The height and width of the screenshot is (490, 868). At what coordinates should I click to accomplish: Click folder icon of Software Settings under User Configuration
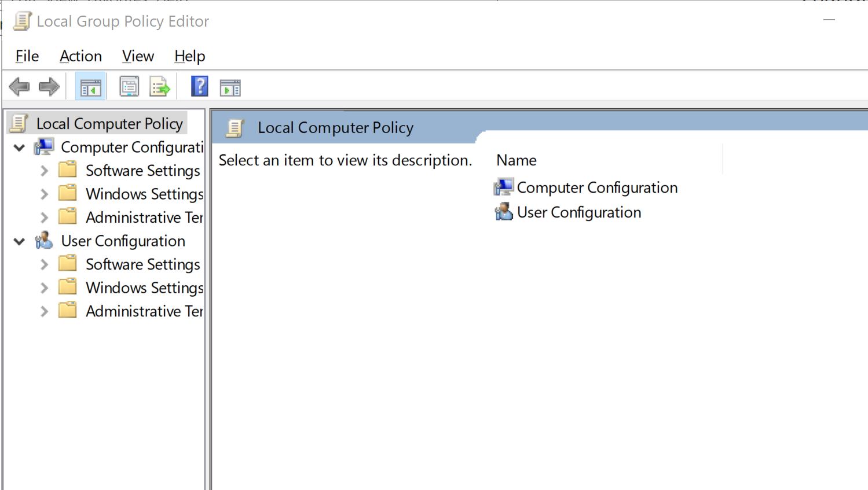click(x=68, y=264)
